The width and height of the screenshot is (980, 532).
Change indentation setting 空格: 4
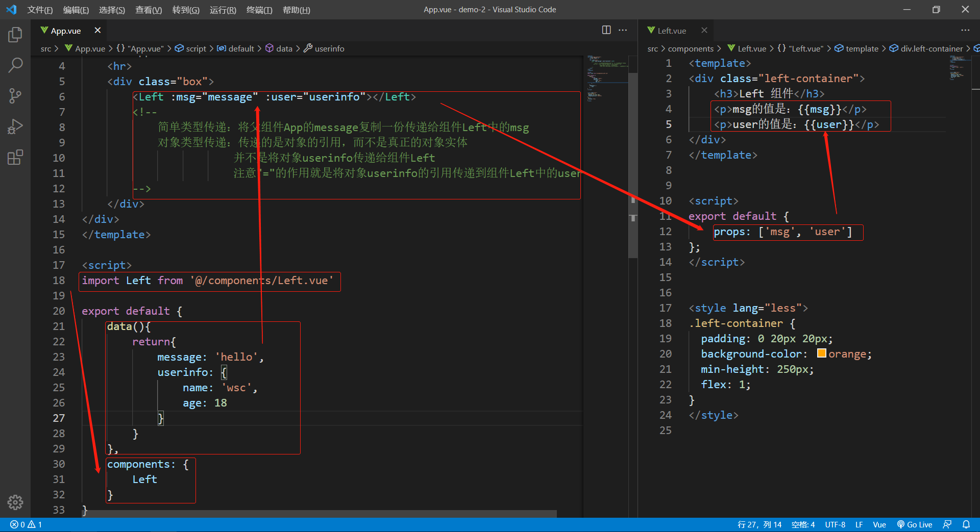click(803, 524)
